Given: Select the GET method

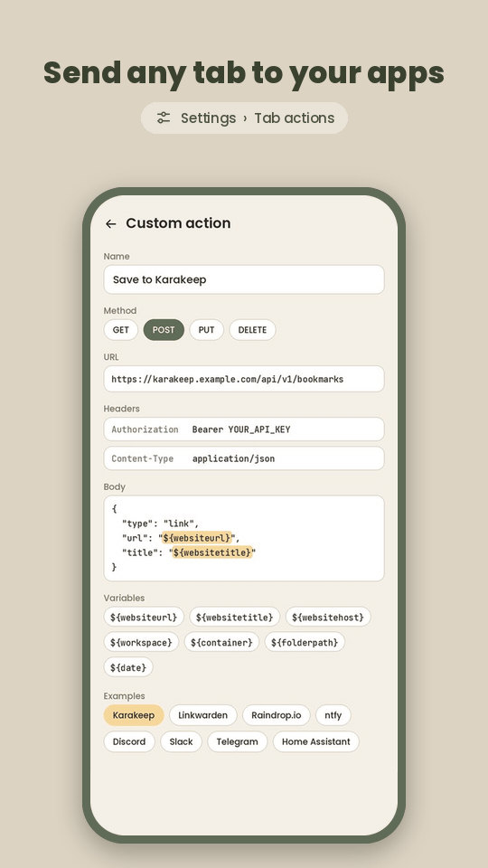Looking at the screenshot, I should point(120,330).
